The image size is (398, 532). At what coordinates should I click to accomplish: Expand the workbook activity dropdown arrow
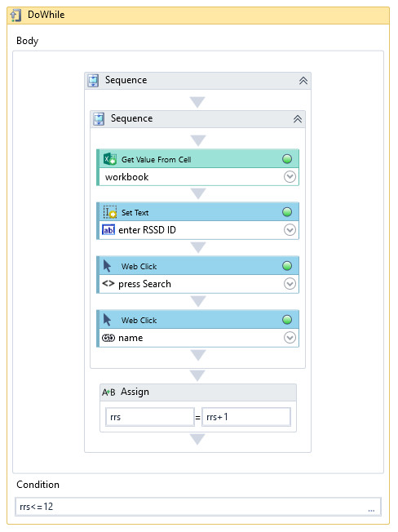290,177
